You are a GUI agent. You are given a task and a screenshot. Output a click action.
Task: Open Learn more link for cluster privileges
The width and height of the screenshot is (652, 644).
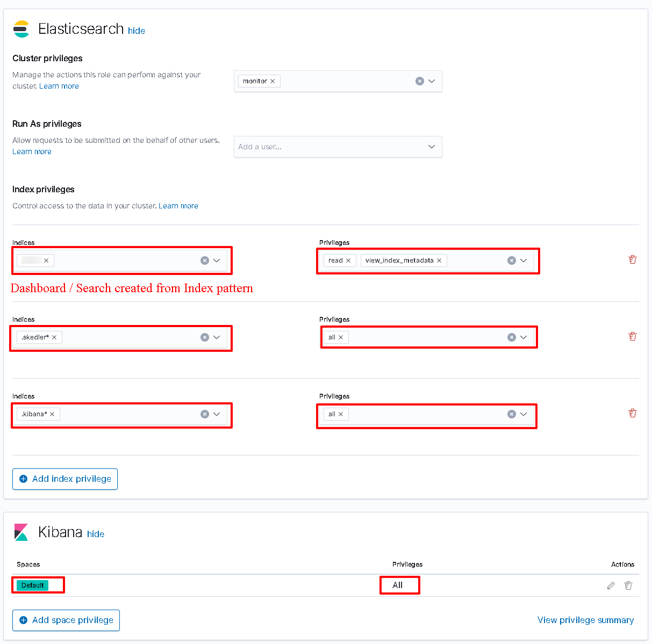click(x=59, y=86)
